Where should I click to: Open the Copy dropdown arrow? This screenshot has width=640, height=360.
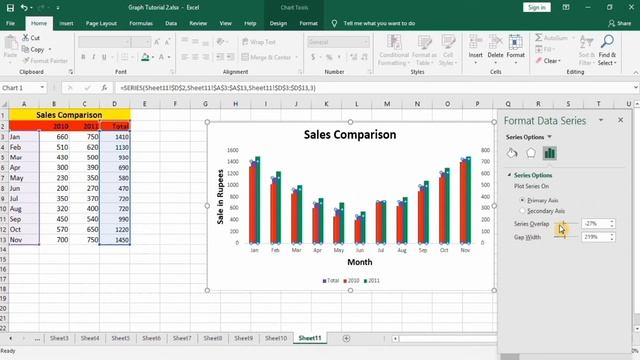[x=50, y=49]
